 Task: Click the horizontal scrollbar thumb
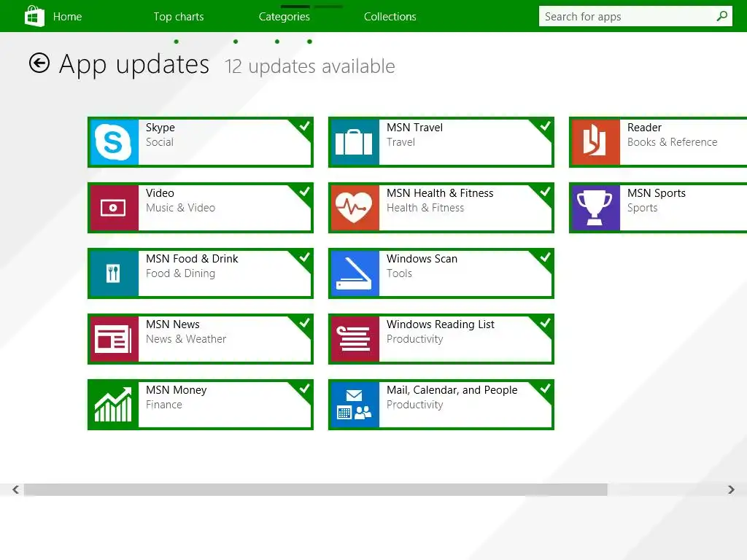tap(315, 489)
